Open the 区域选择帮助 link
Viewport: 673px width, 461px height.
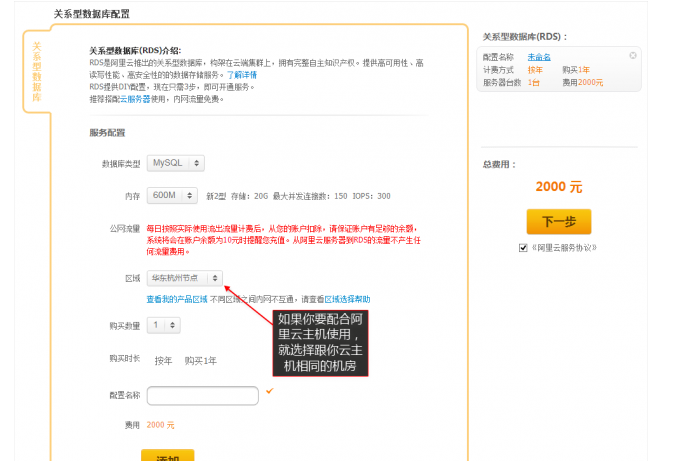(347, 299)
